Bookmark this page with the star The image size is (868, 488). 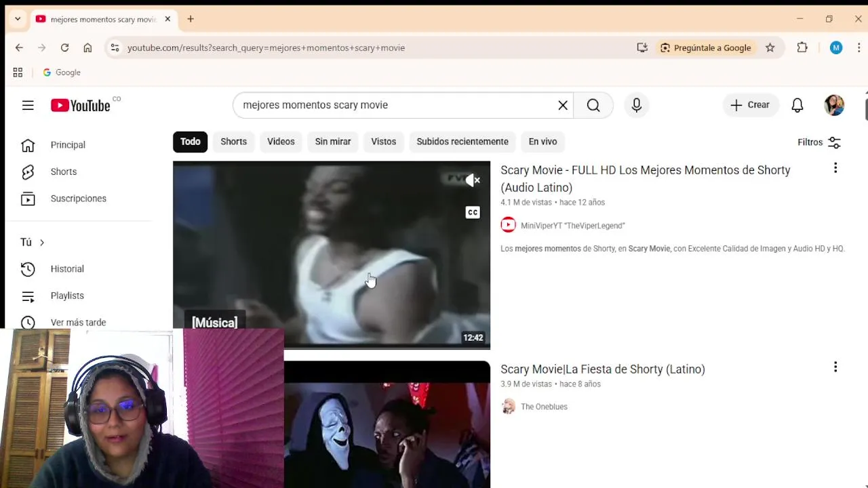point(770,47)
